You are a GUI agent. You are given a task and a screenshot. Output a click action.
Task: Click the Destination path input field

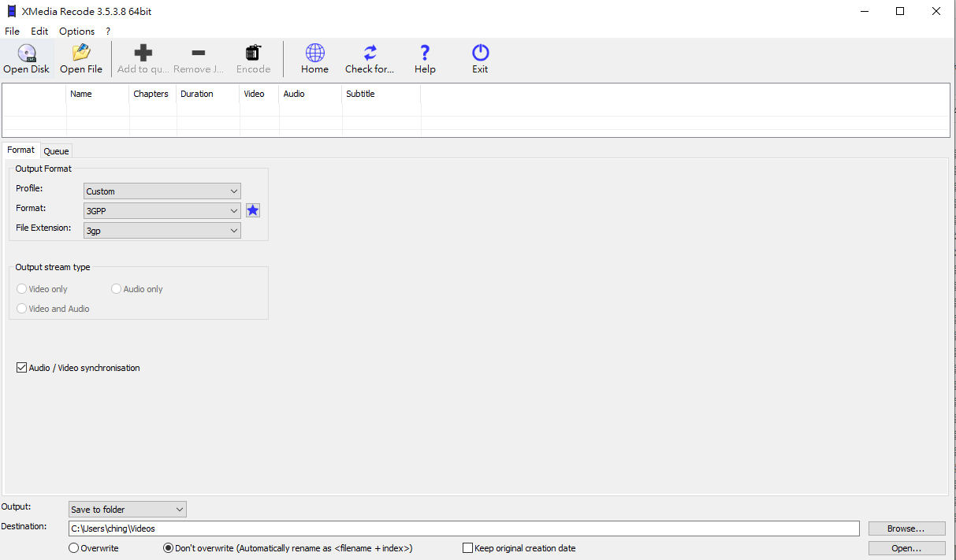tap(463, 528)
